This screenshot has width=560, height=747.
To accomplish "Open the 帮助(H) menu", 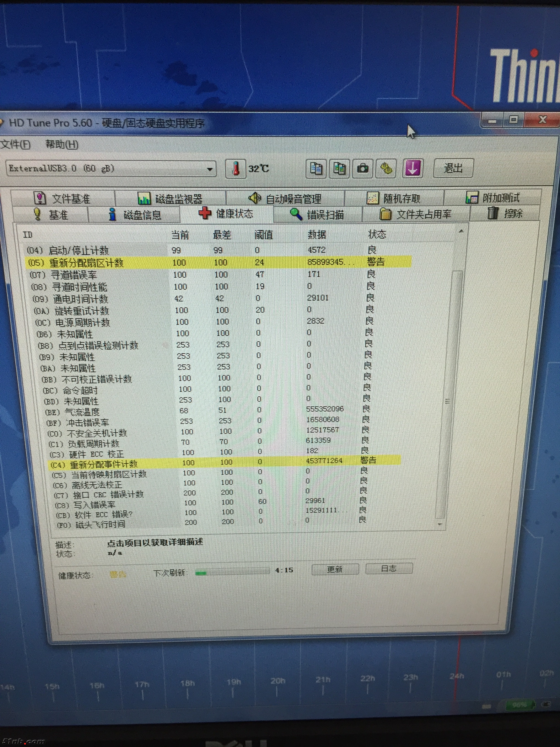I will pyautogui.click(x=62, y=145).
